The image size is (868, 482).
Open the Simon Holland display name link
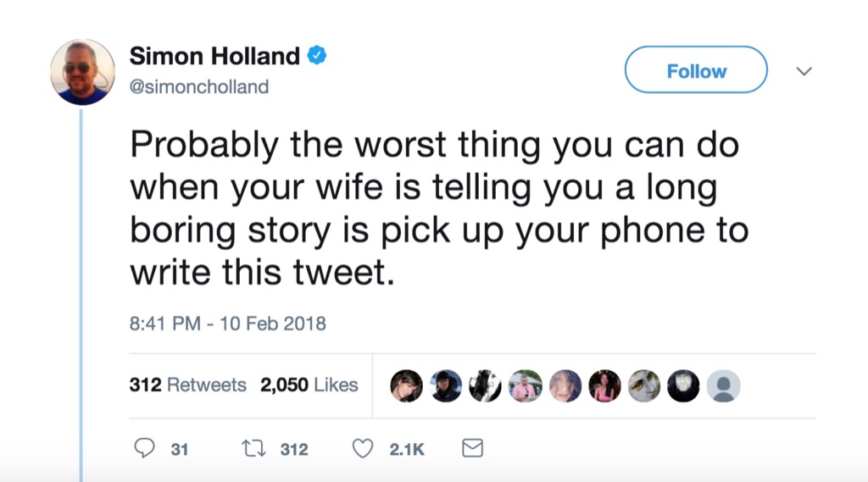point(214,57)
